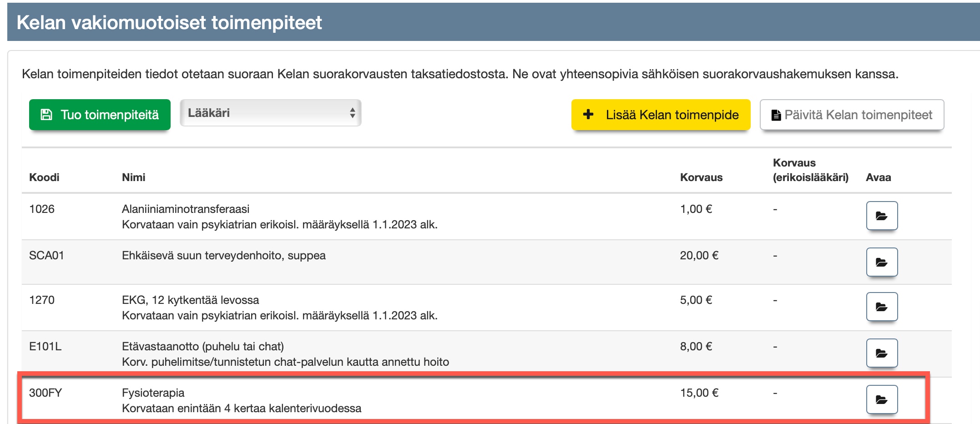The width and height of the screenshot is (980, 424).
Task: Click the folder icon for EKG row 1270
Action: click(881, 307)
